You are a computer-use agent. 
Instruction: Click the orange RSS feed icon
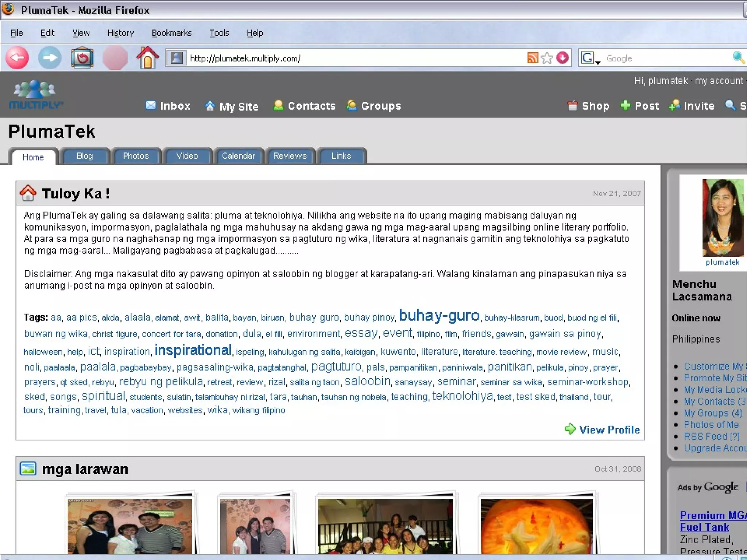coord(533,58)
